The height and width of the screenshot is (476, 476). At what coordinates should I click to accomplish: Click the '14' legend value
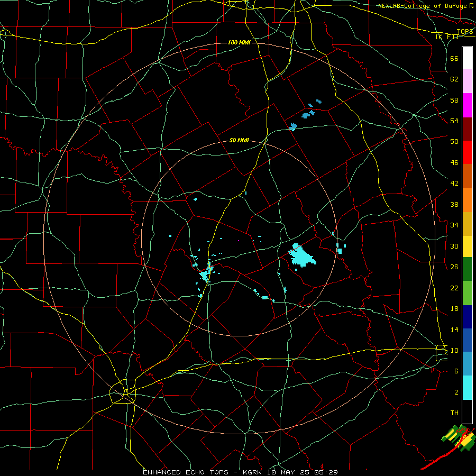[x=454, y=329]
